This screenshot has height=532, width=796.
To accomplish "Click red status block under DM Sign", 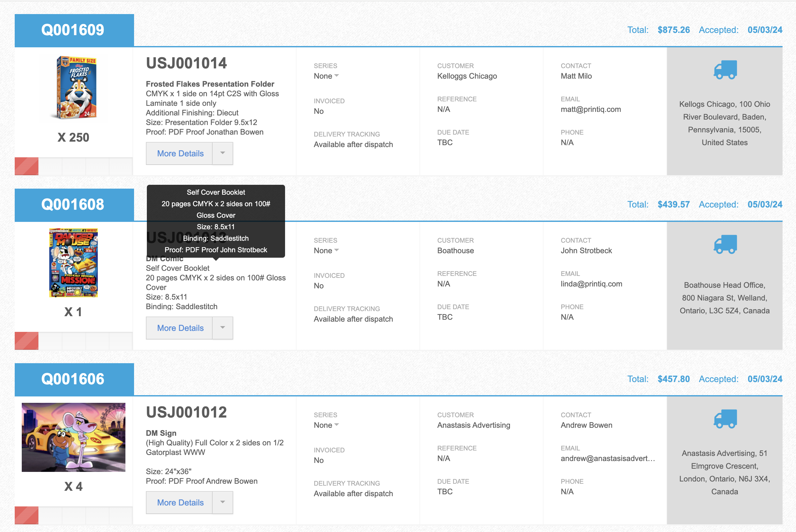I will [27, 515].
